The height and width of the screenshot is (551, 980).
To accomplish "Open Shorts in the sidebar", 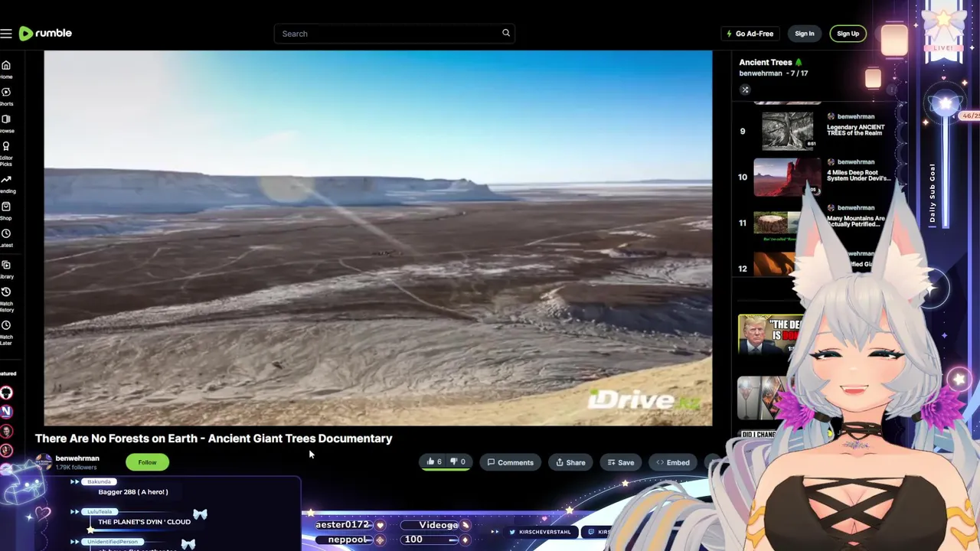I will [x=6, y=96].
